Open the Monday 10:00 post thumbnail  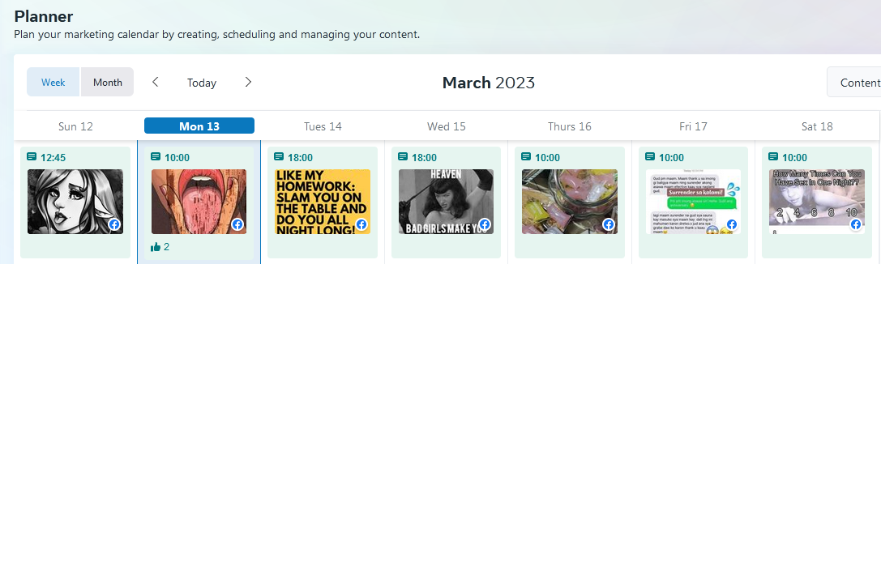[199, 202]
